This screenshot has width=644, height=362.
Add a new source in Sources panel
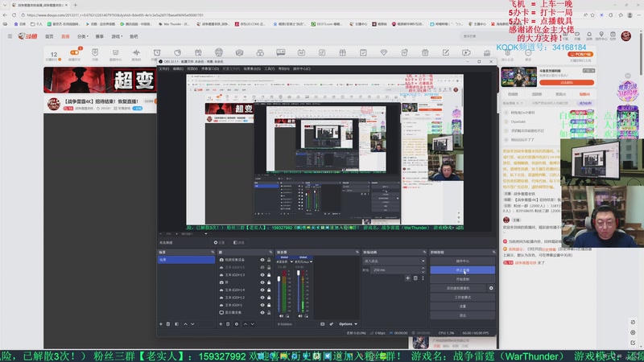pyautogui.click(x=221, y=324)
